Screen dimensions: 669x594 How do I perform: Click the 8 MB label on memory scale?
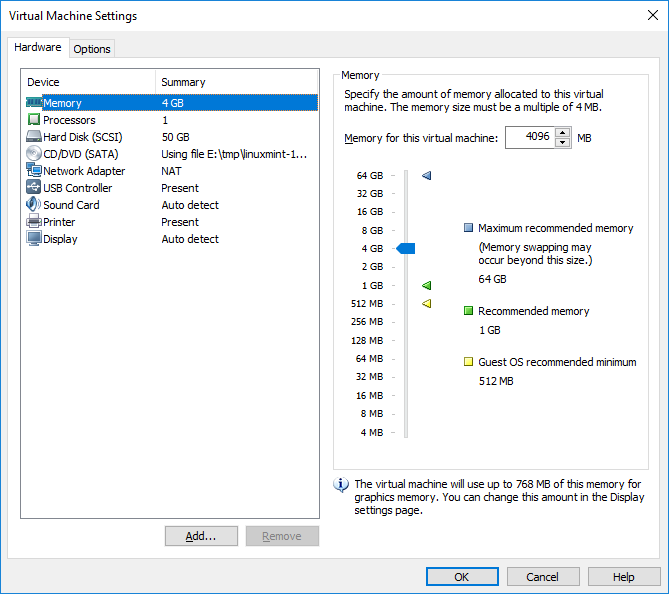pos(372,413)
